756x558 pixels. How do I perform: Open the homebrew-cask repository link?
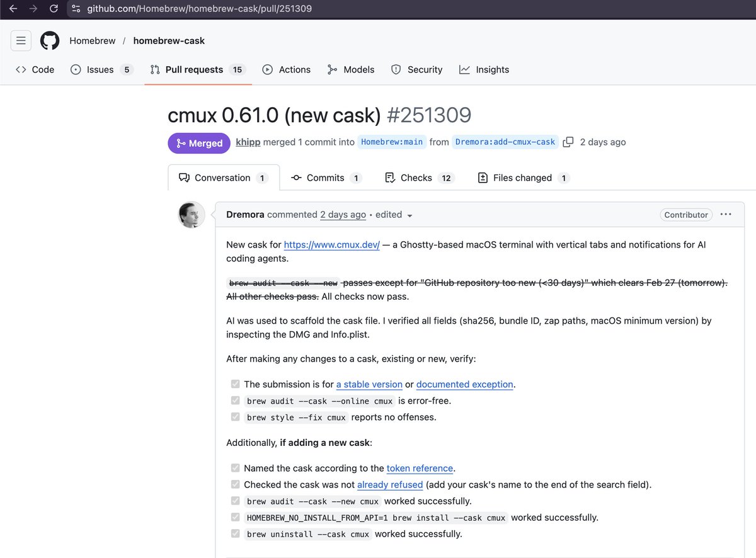coord(169,41)
